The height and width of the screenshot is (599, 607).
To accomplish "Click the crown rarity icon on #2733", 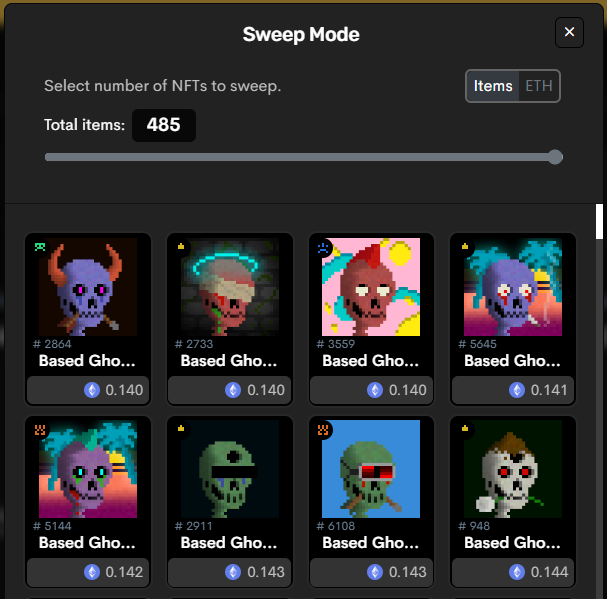I will tap(181, 246).
